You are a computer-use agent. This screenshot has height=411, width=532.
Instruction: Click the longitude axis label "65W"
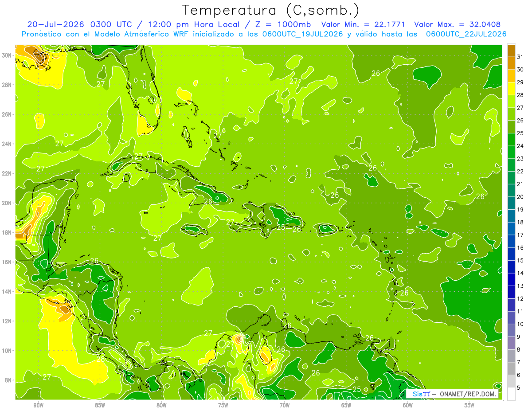pos(346,405)
